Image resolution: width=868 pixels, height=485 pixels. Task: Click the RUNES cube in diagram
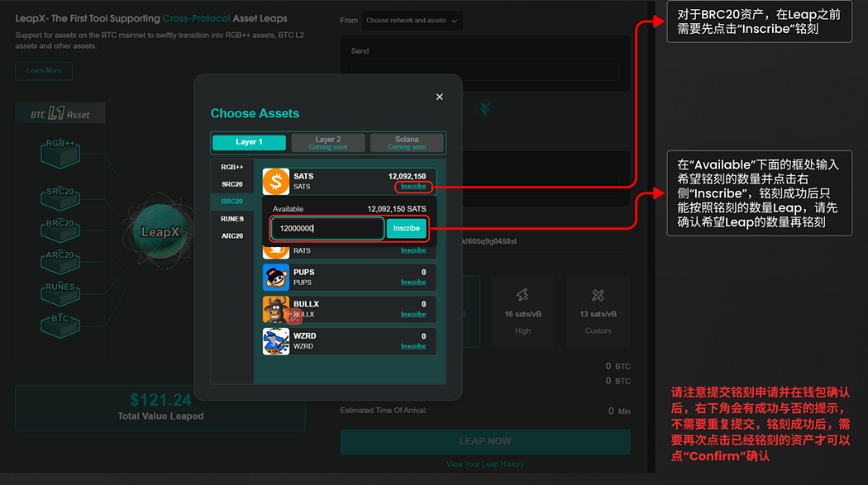click(60, 294)
